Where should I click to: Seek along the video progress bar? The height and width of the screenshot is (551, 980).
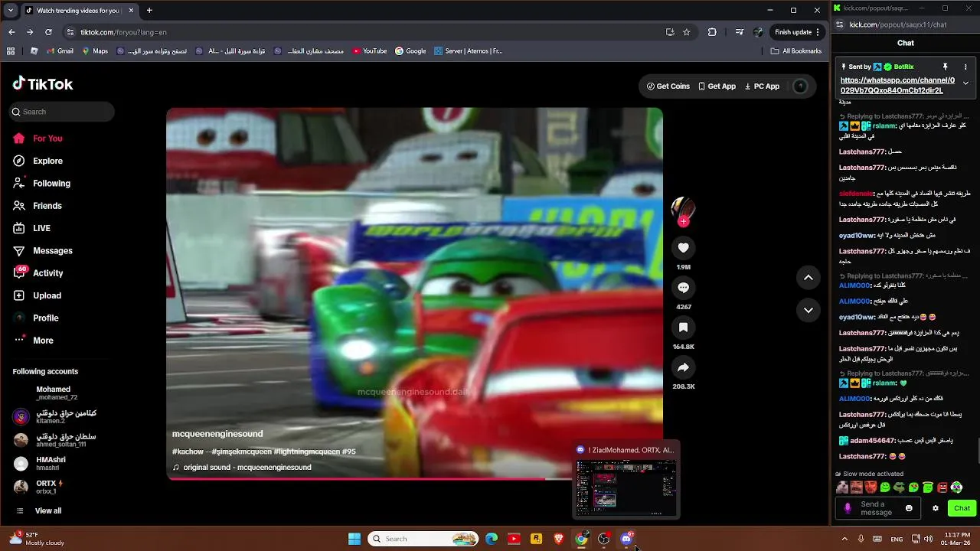414,479
